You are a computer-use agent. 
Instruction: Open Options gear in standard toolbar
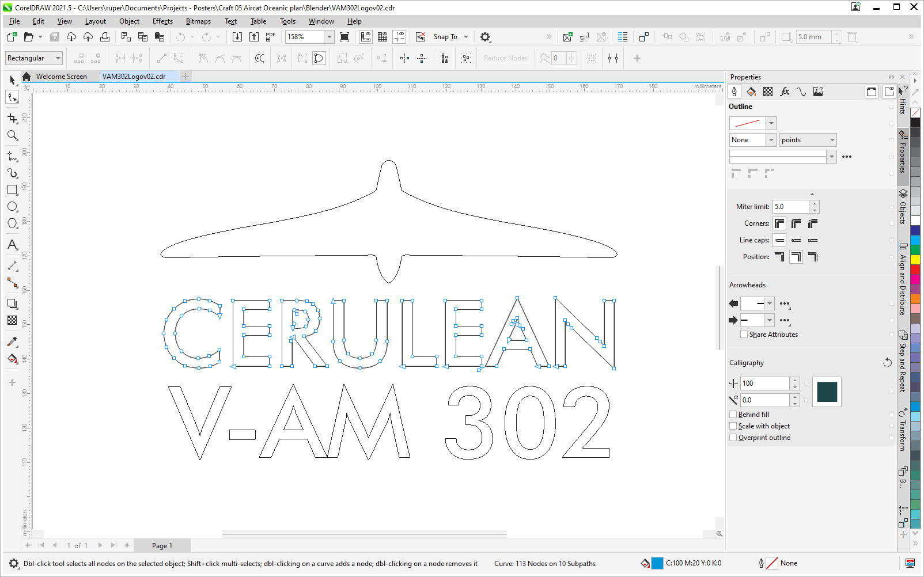[485, 37]
